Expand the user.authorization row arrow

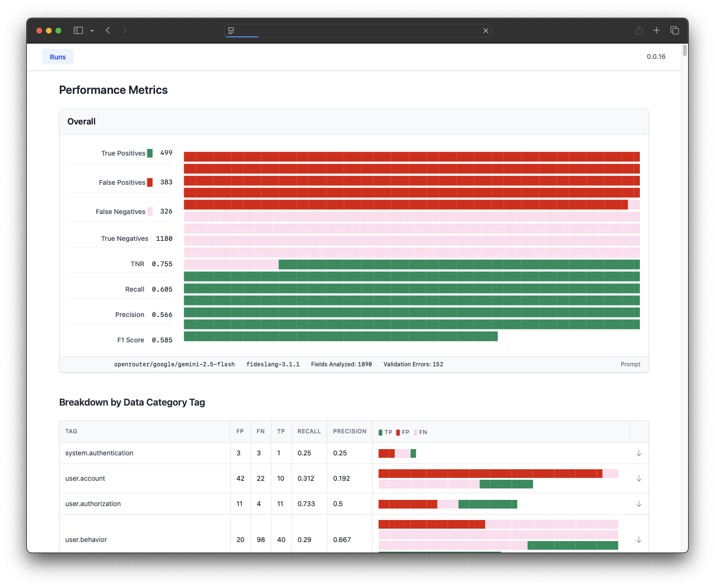coord(638,504)
